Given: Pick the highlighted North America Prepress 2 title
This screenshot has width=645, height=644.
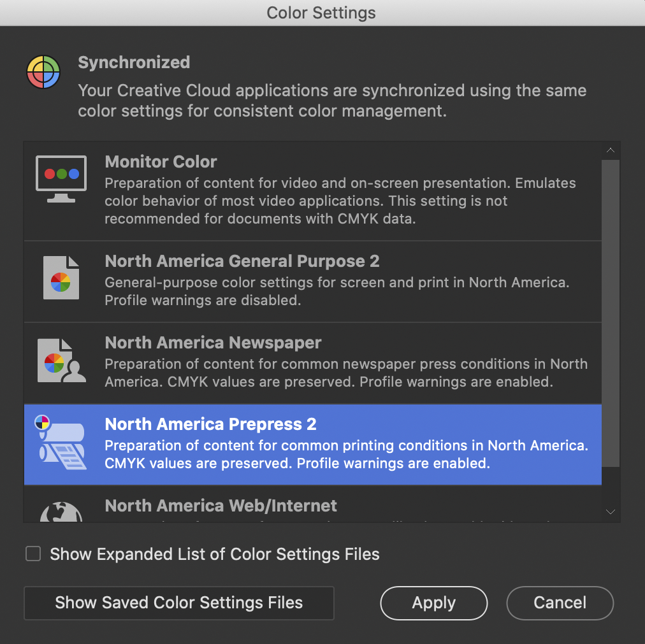Looking at the screenshot, I should coord(210,424).
